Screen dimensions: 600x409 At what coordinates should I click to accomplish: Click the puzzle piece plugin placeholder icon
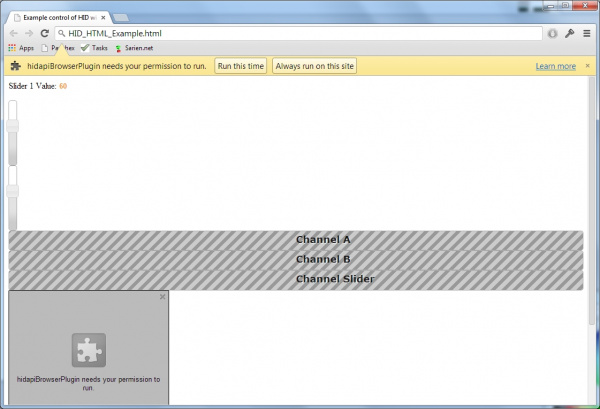point(89,350)
